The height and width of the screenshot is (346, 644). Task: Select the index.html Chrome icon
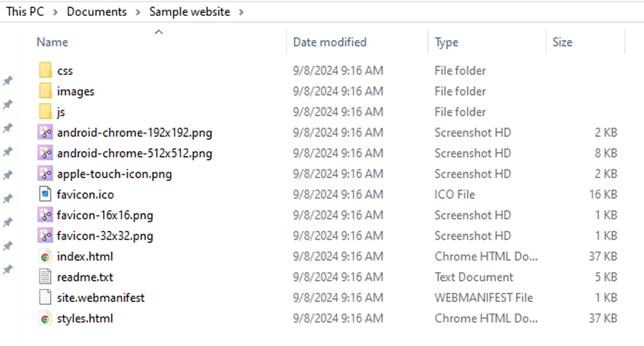click(45, 256)
